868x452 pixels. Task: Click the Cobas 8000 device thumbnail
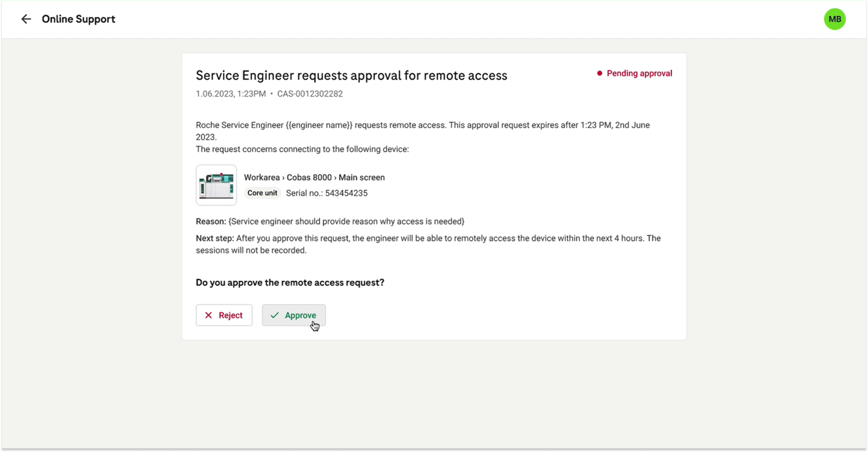(216, 185)
